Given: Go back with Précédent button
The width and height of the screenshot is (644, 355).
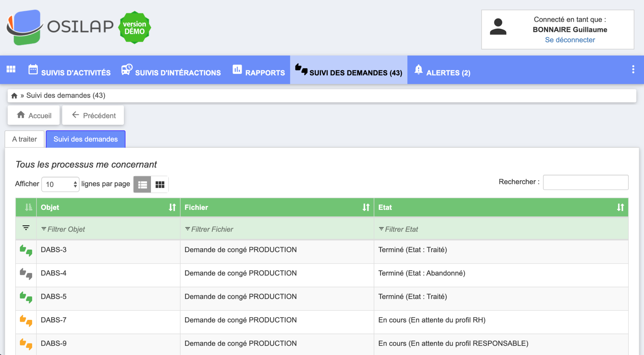Looking at the screenshot, I should [93, 115].
